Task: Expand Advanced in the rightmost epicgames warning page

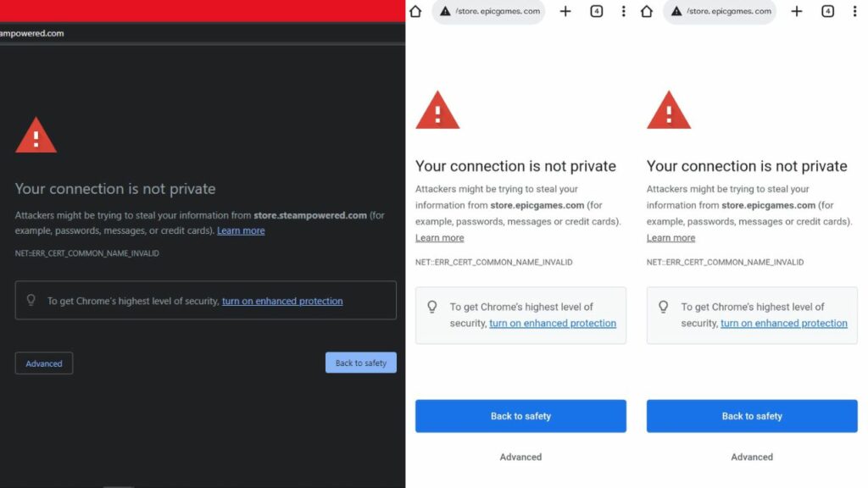Action: click(752, 457)
